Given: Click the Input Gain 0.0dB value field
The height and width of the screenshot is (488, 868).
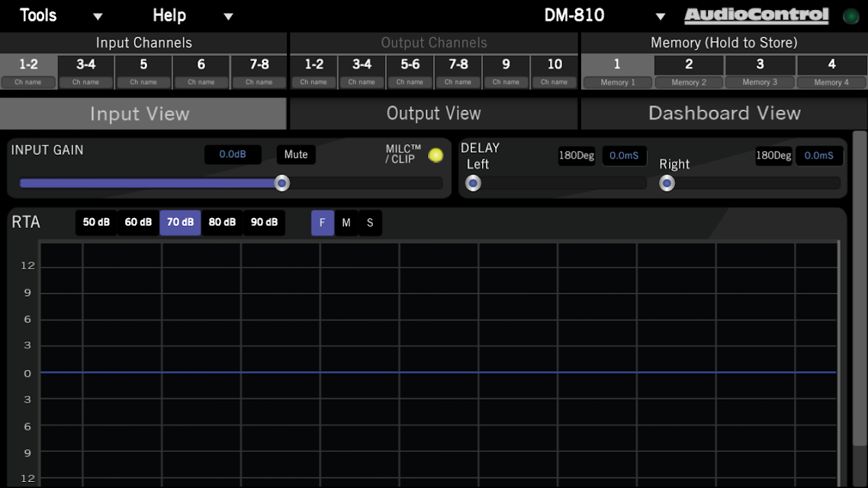Looking at the screenshot, I should [233, 155].
